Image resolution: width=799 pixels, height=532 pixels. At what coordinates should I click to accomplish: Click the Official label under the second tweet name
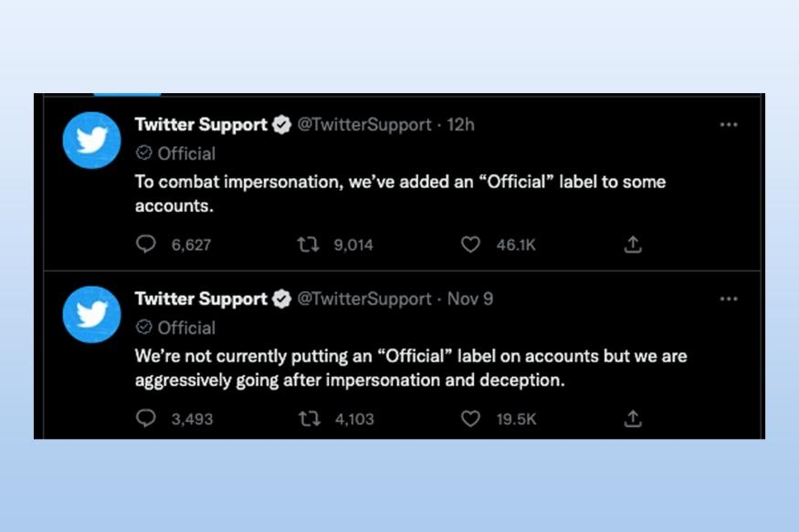[x=176, y=328]
